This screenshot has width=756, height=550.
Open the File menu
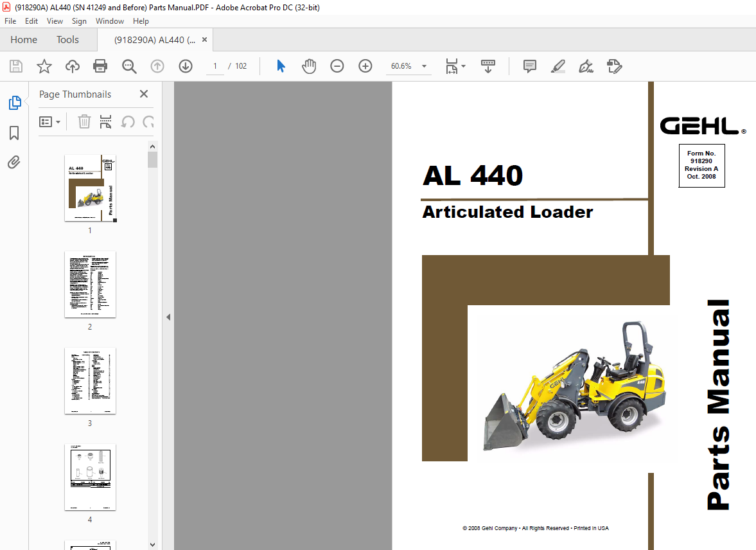10,21
